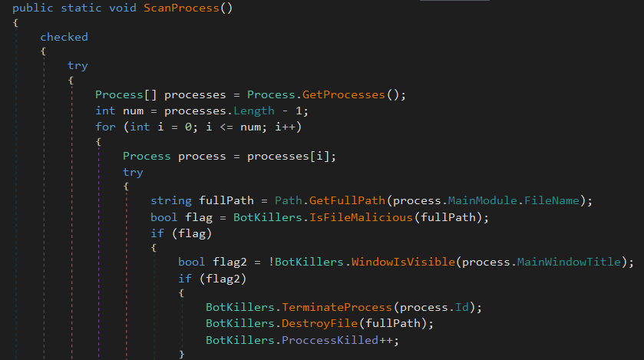This screenshot has height=360, width=644.
Task: Click the 'void' return type
Action: point(122,8)
